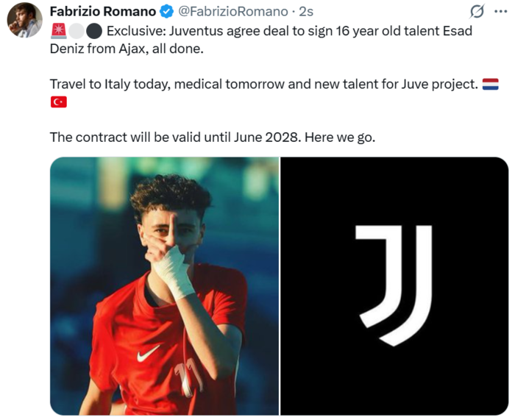Click the 2s post timestamp

point(307,12)
